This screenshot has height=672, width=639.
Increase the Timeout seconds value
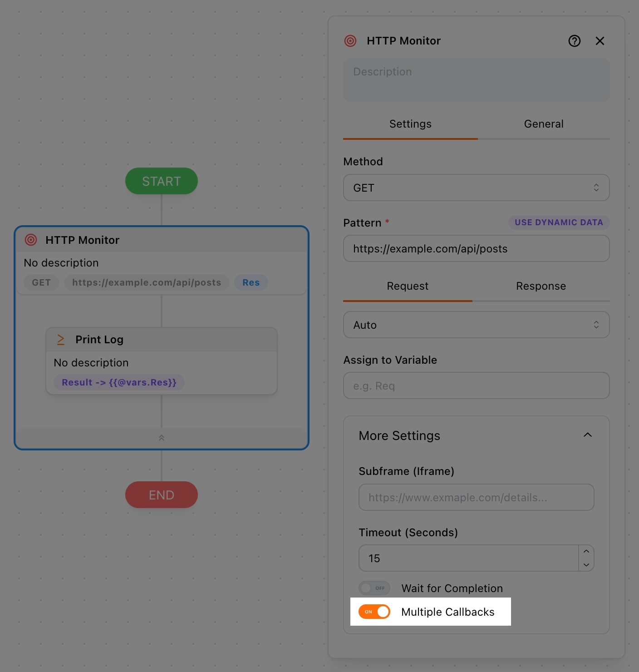click(586, 551)
